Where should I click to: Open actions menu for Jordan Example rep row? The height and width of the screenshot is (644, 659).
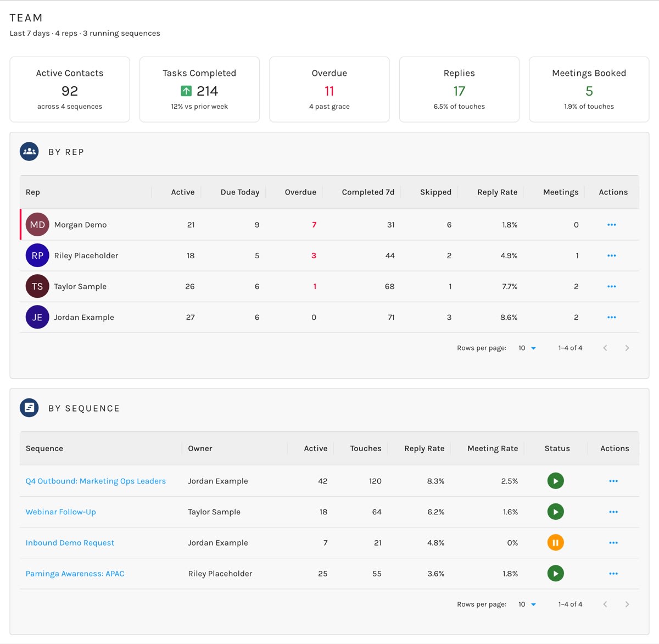(611, 317)
